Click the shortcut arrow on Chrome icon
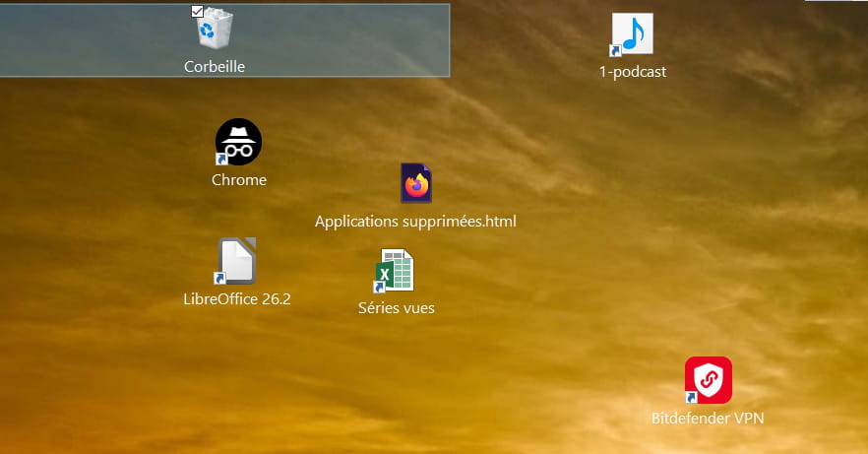The width and height of the screenshot is (868, 454). (222, 159)
